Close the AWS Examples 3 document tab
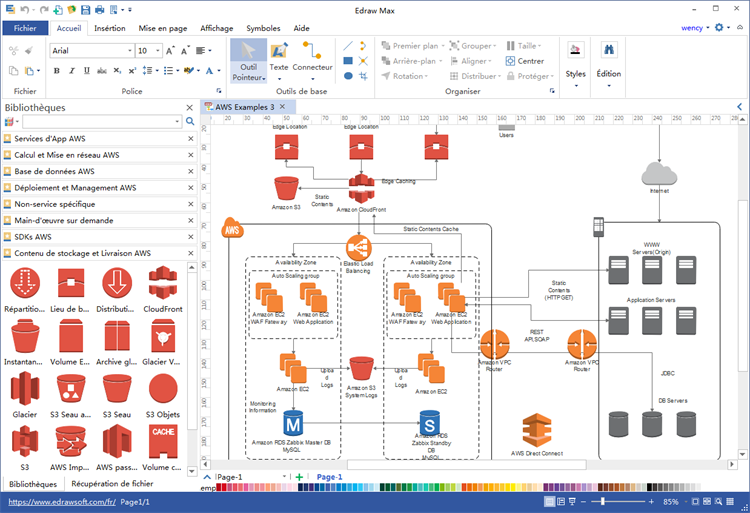 coord(283,107)
